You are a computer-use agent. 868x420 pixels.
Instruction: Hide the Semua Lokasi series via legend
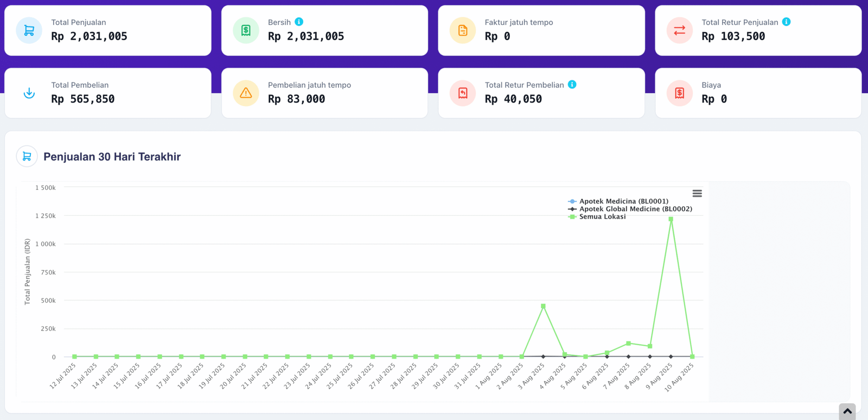click(602, 217)
